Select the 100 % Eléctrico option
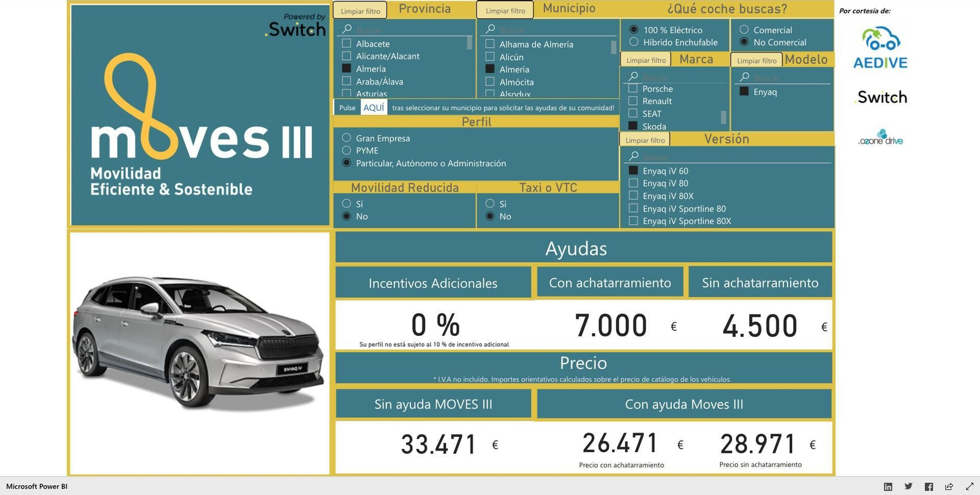Screen dimensions: 980x495 [x=634, y=29]
